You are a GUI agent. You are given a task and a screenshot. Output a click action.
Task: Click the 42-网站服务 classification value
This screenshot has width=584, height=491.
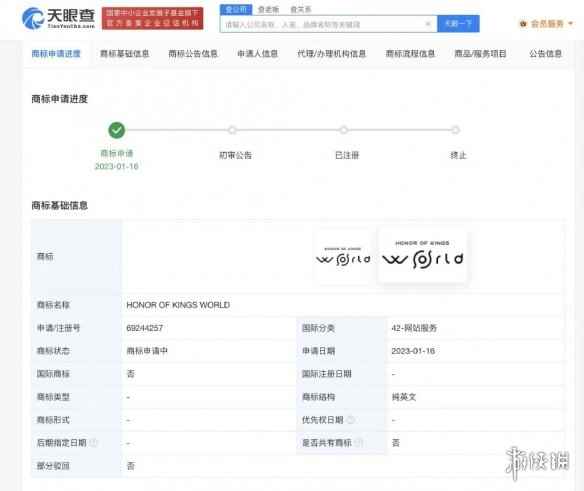click(x=414, y=328)
